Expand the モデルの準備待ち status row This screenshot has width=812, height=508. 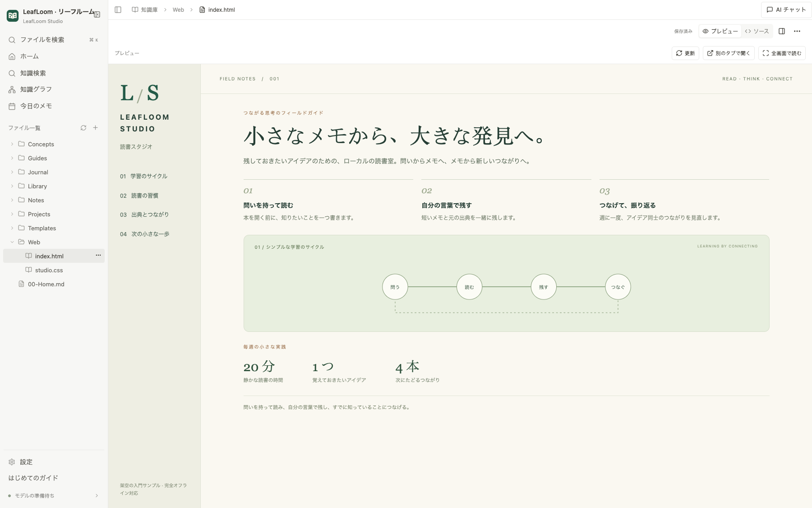54,495
